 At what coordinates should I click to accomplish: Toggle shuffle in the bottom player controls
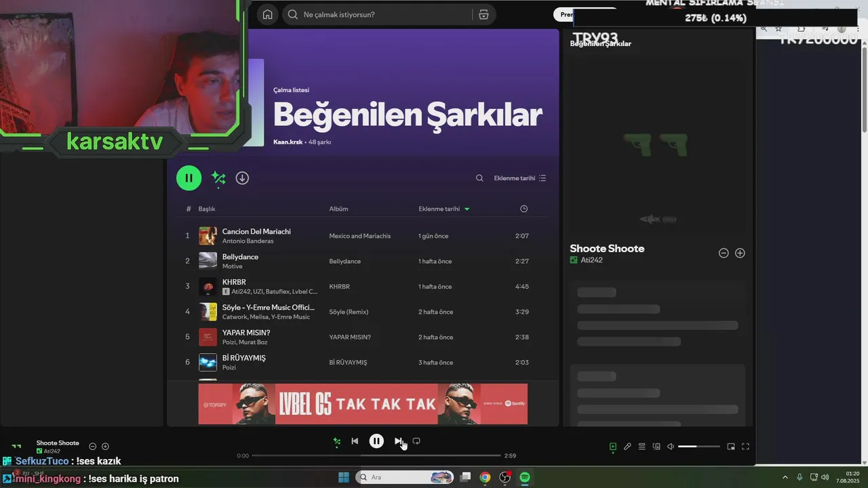[x=336, y=441]
